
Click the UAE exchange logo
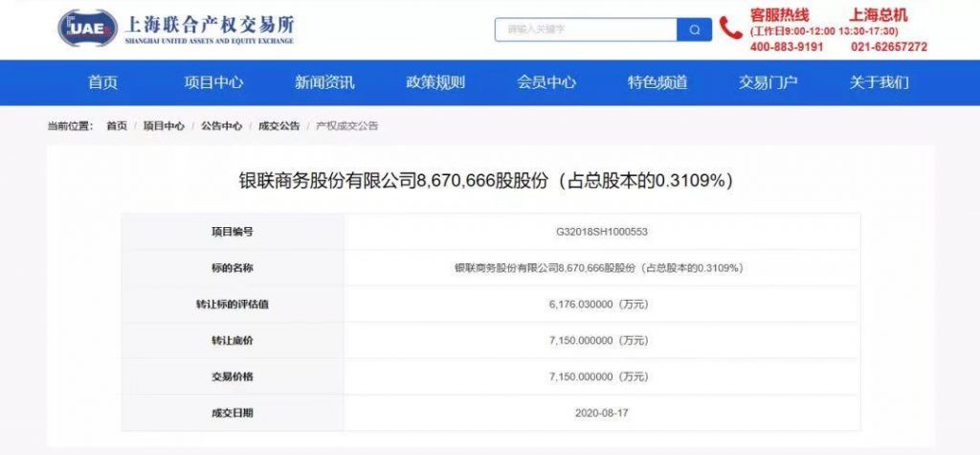87,28
